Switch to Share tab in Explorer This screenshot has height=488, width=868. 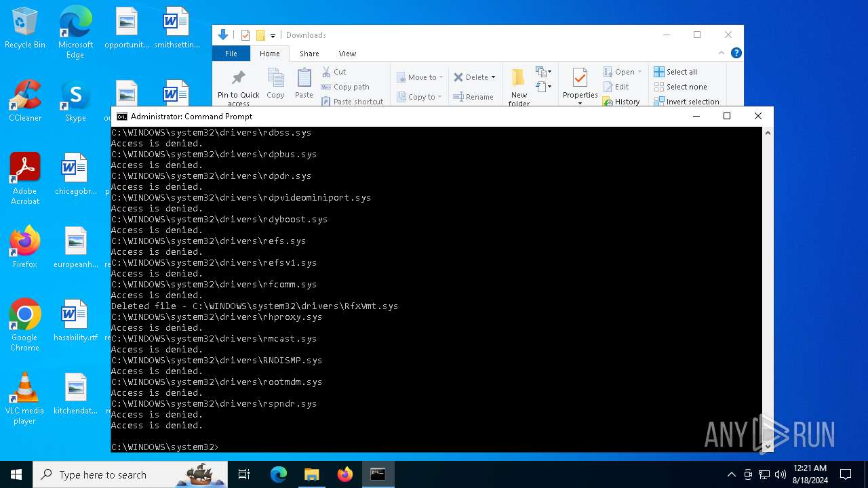click(x=309, y=54)
